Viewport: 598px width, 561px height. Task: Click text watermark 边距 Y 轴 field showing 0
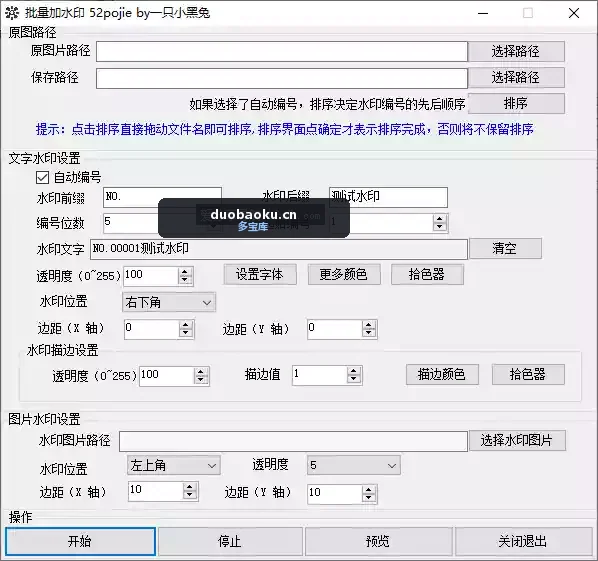335,329
